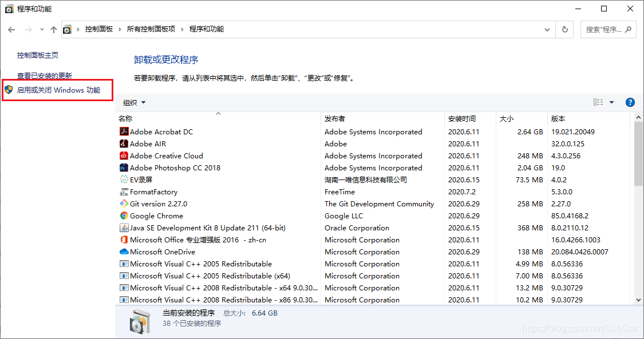Go up one level with the up arrow
644x339 pixels.
click(x=54, y=30)
